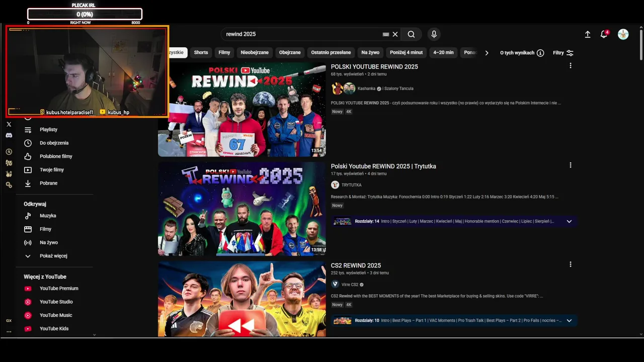Image resolution: width=644 pixels, height=362 pixels.
Task: Open the Discord sidebar icon
Action: coord(9,135)
